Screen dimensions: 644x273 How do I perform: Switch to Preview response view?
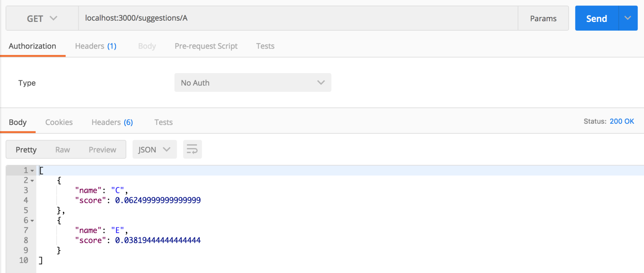(x=102, y=150)
